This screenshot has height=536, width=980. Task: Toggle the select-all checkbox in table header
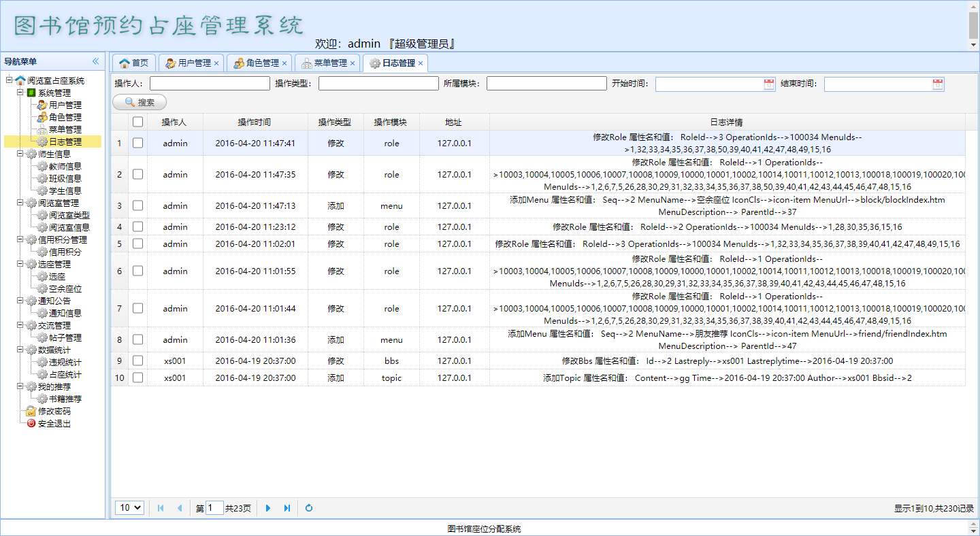(x=137, y=122)
